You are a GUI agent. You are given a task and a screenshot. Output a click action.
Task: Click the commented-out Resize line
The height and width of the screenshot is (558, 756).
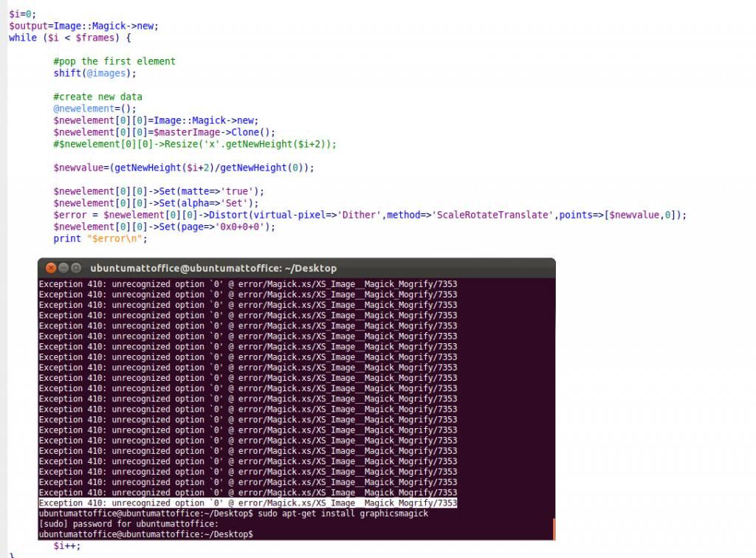point(195,144)
